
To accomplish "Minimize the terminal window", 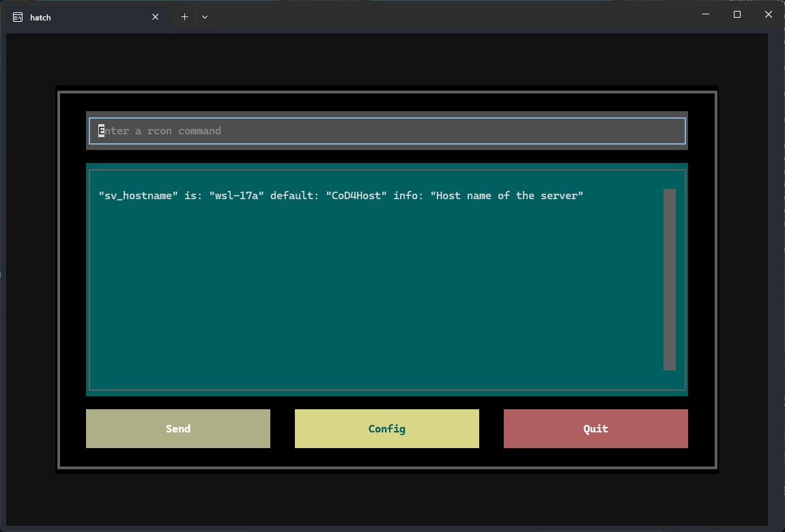I will pyautogui.click(x=706, y=14).
